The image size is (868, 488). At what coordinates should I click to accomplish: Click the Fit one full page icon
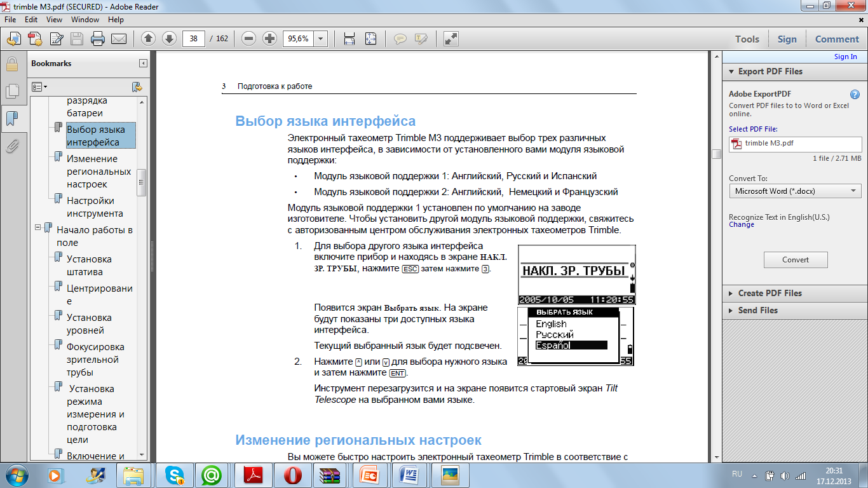371,39
